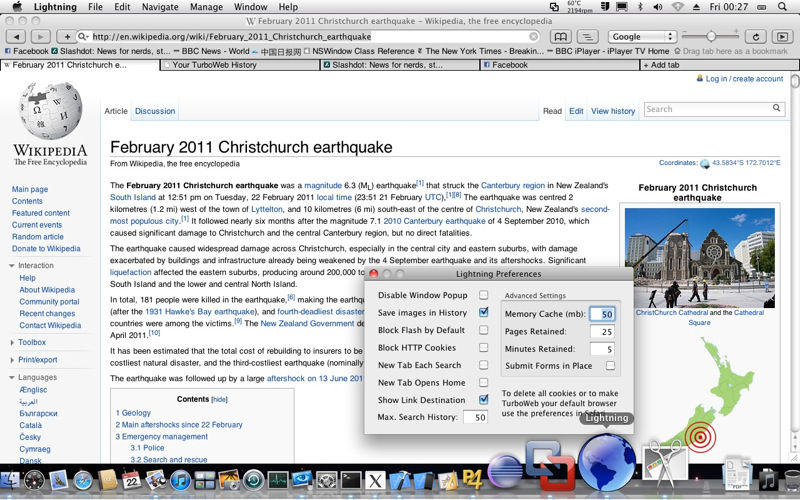Click the list lines toolbar icon
Viewport: 800px width, 500px height.
tap(587, 37)
